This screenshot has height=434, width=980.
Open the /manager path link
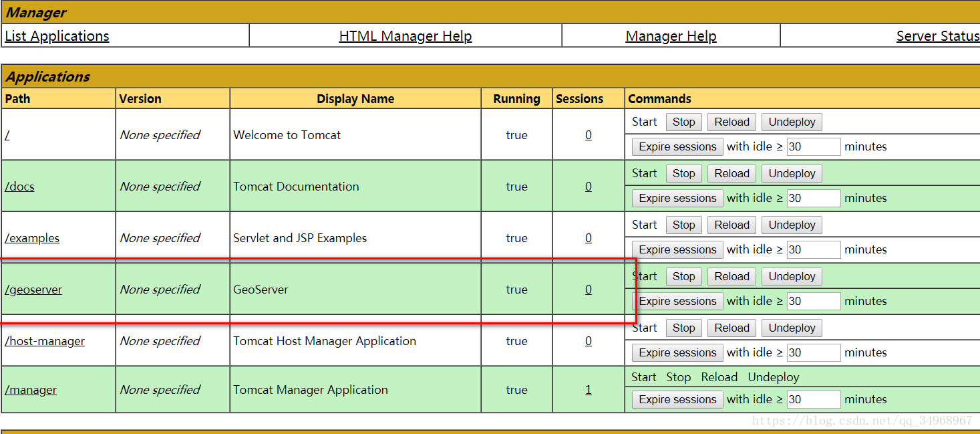(x=31, y=390)
